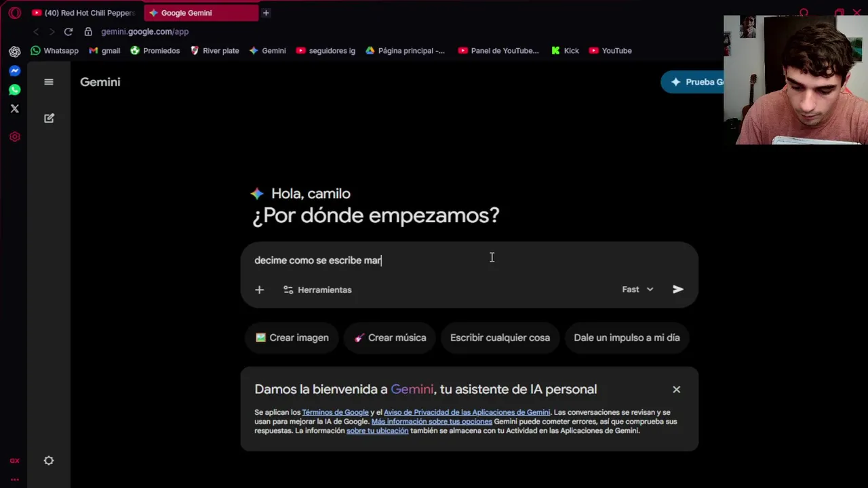This screenshot has height=488, width=868.
Task: Send the prompt with arrow button
Action: (x=678, y=289)
